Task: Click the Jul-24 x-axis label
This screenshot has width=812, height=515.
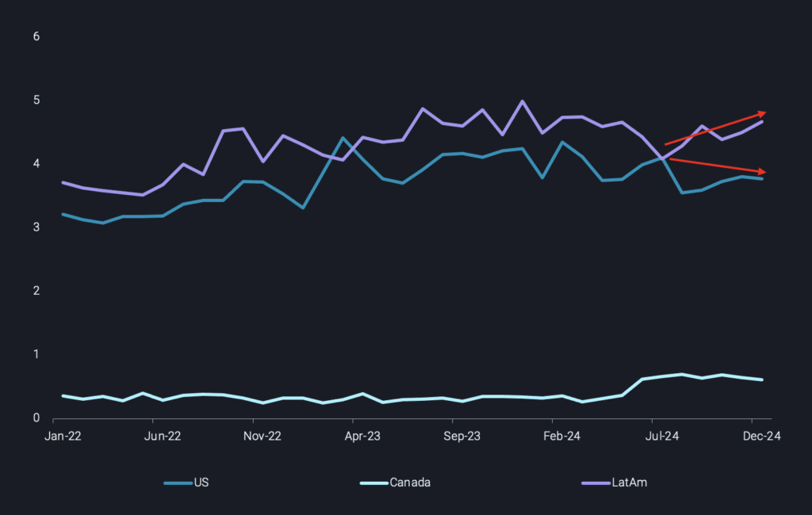Action: point(661,436)
